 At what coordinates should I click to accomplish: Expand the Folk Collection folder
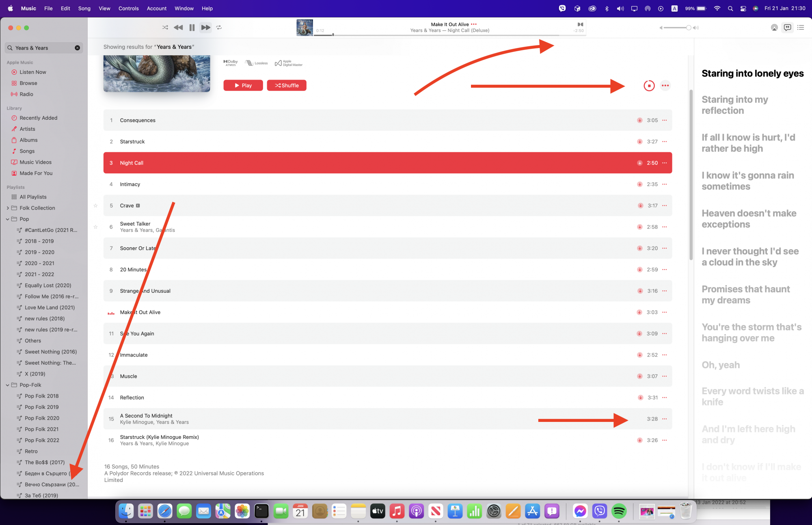(8, 208)
